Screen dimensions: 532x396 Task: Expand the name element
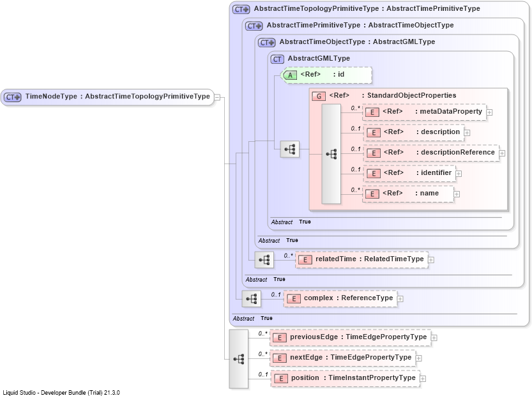457,194
